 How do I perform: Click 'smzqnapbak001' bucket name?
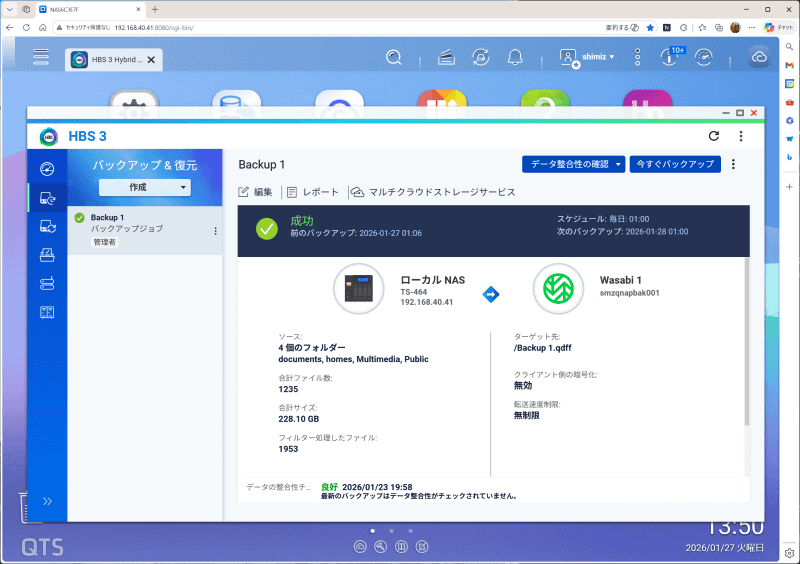tap(630, 293)
